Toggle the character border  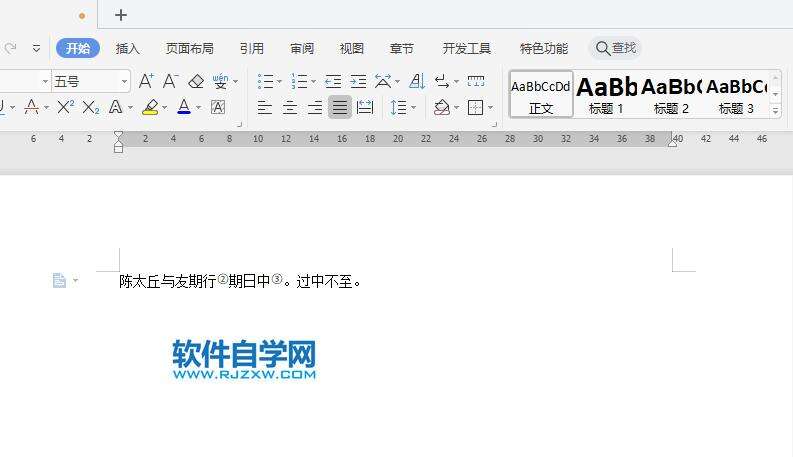[218, 107]
